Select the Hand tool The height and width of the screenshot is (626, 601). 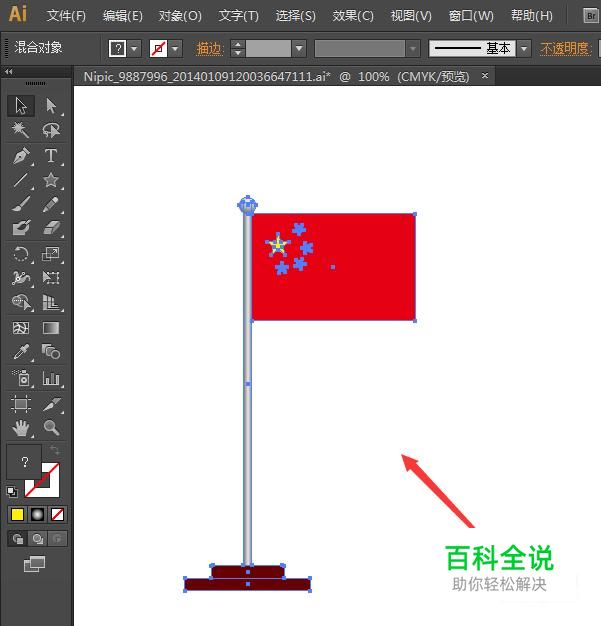(x=21, y=428)
